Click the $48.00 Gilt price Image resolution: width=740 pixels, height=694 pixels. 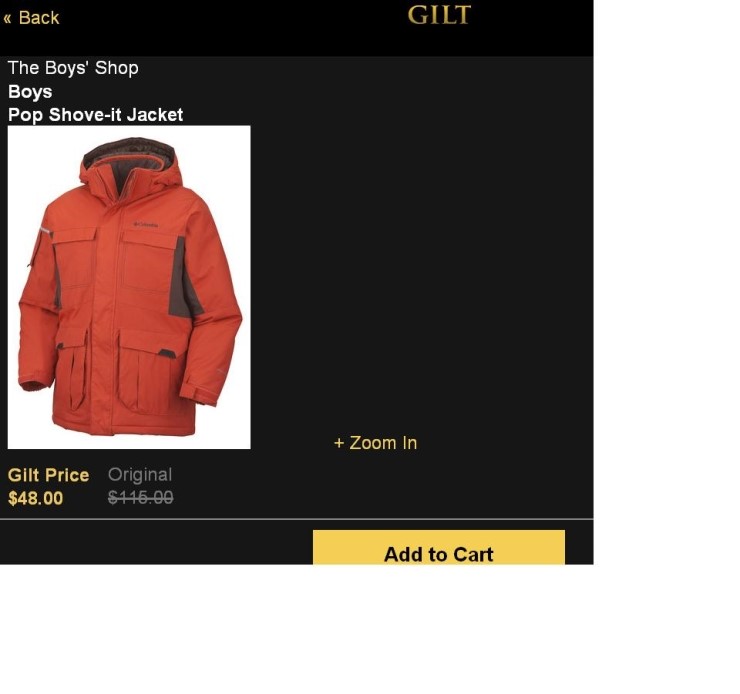[x=35, y=498]
